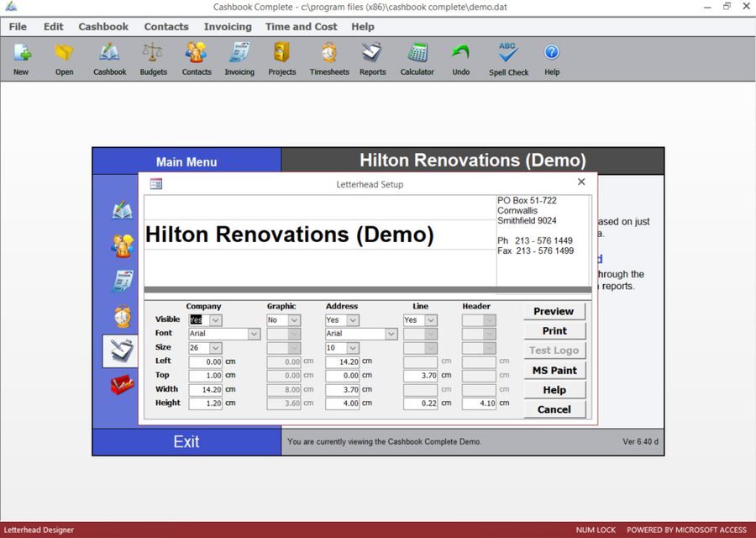Viewport: 756px width, 538px height.
Task: Click the Company Width 14.20 field
Action: point(206,389)
